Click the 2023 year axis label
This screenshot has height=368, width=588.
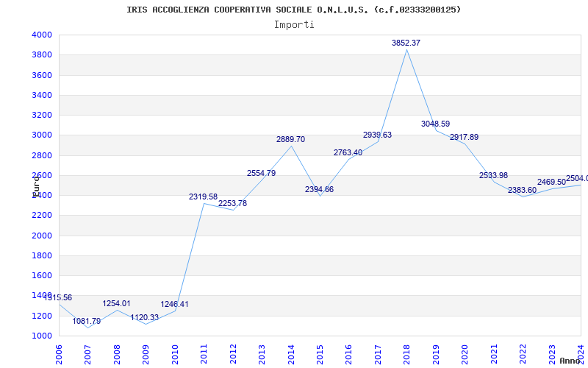pyautogui.click(x=552, y=355)
